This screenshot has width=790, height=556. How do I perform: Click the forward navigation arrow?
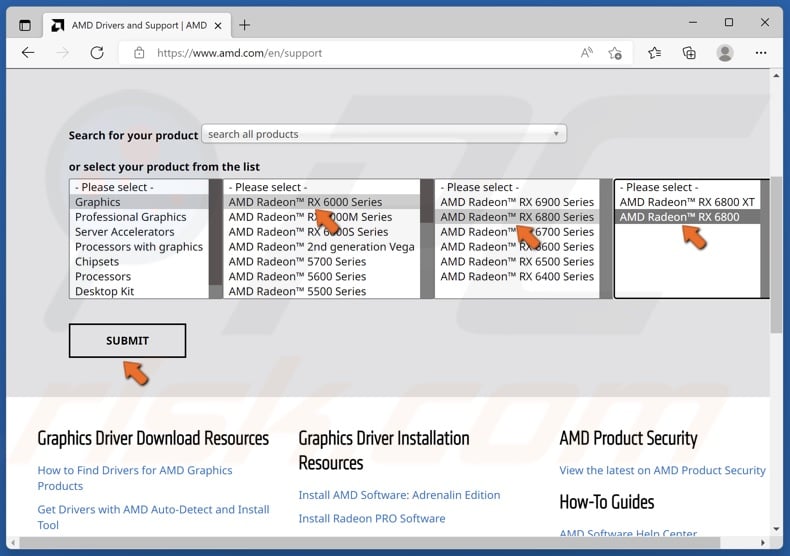[x=62, y=52]
